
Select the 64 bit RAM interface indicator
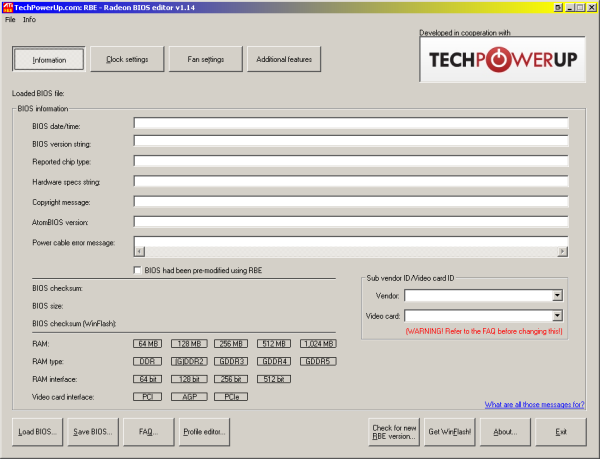click(x=147, y=379)
